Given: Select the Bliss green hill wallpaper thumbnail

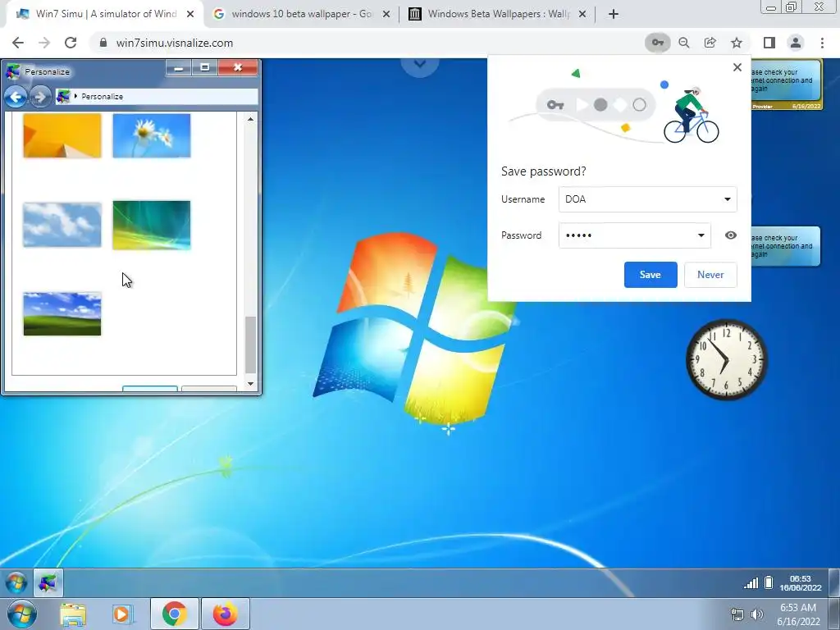Looking at the screenshot, I should [62, 314].
